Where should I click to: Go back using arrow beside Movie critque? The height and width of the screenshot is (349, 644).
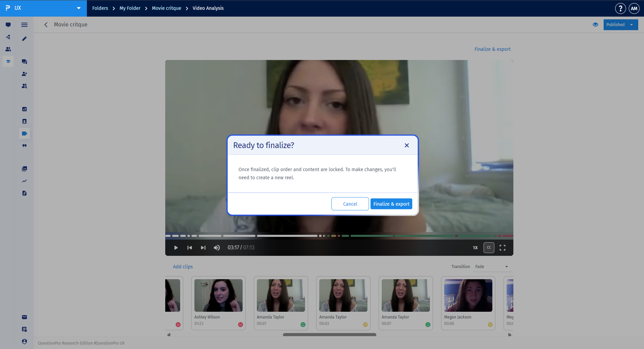pyautogui.click(x=46, y=25)
